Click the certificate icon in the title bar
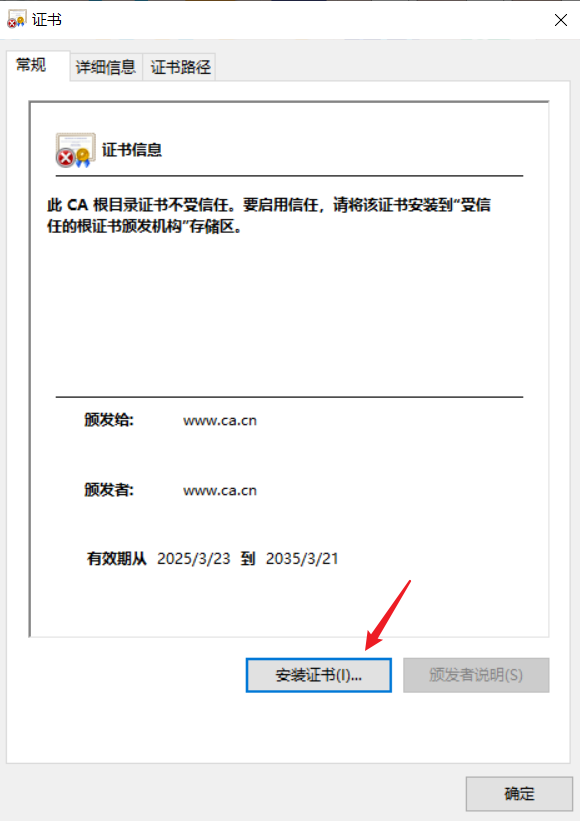The image size is (580, 821). [16, 19]
